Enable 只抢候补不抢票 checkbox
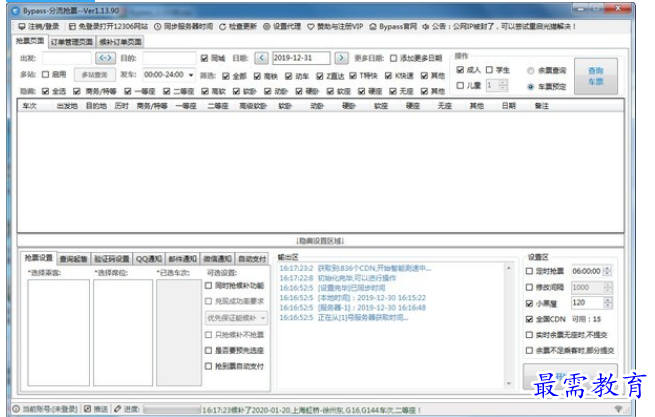This screenshot has height=417, width=655. [208, 335]
